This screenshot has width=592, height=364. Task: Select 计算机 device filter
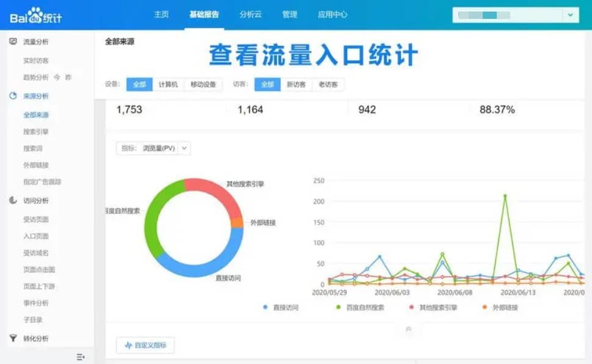pyautogui.click(x=168, y=85)
